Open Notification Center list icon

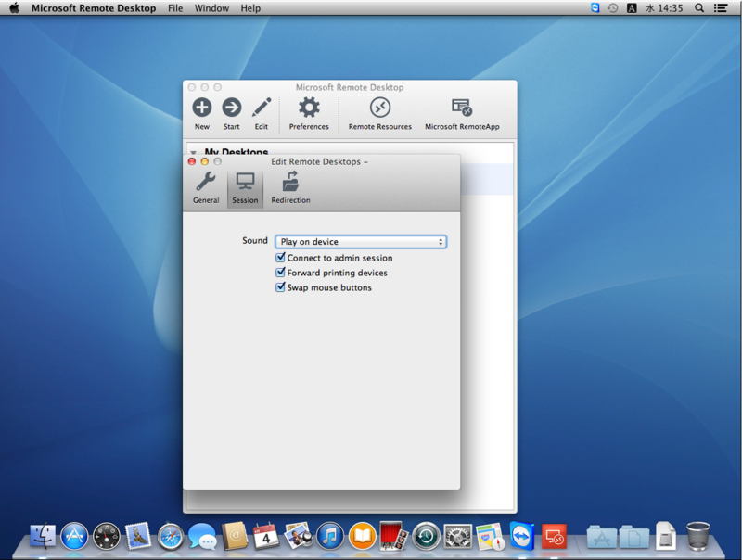721,8
